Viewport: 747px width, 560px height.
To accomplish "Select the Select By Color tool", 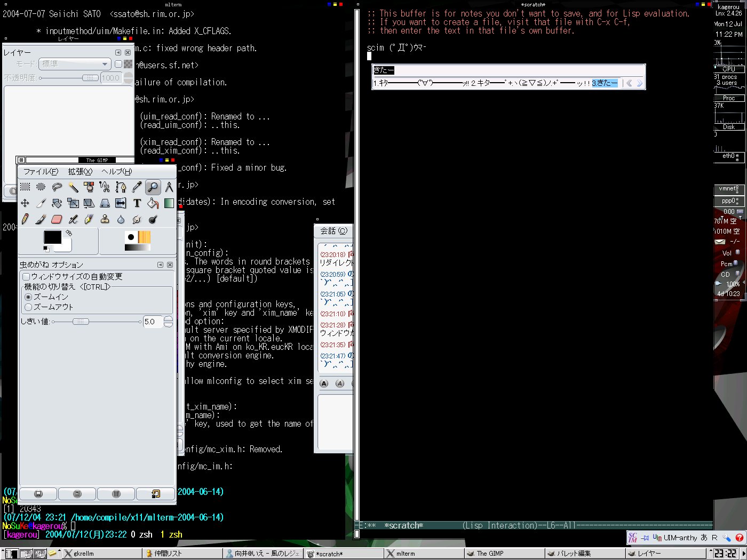I will click(89, 187).
